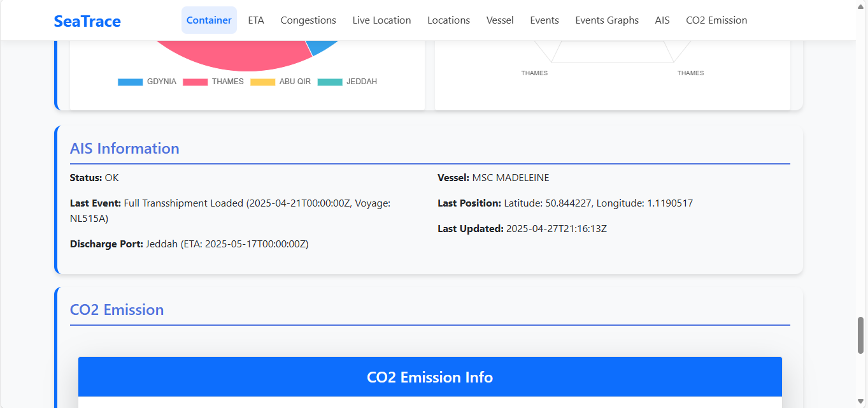Go to the Live Location tab

382,20
